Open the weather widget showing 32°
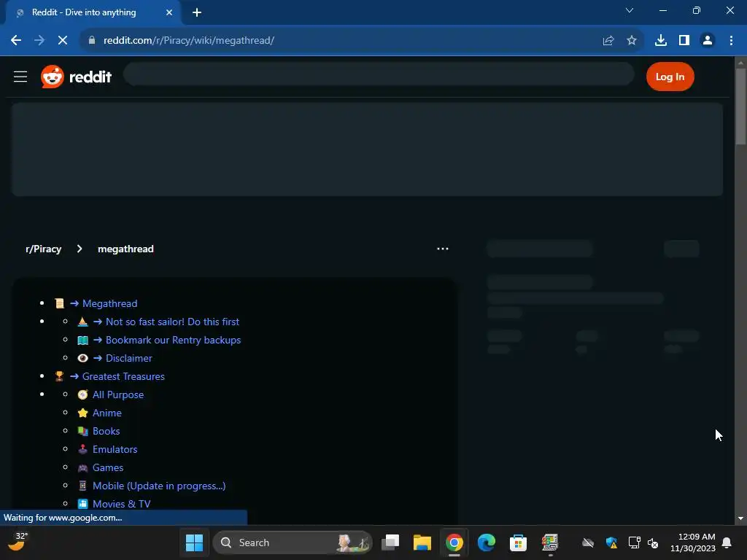This screenshot has height=560, width=747. click(x=18, y=542)
